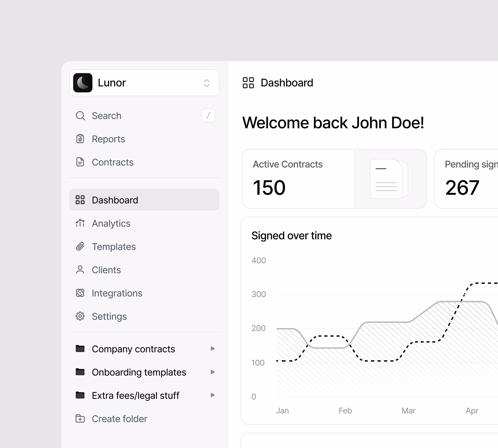Click the Clients person icon

[80, 270]
